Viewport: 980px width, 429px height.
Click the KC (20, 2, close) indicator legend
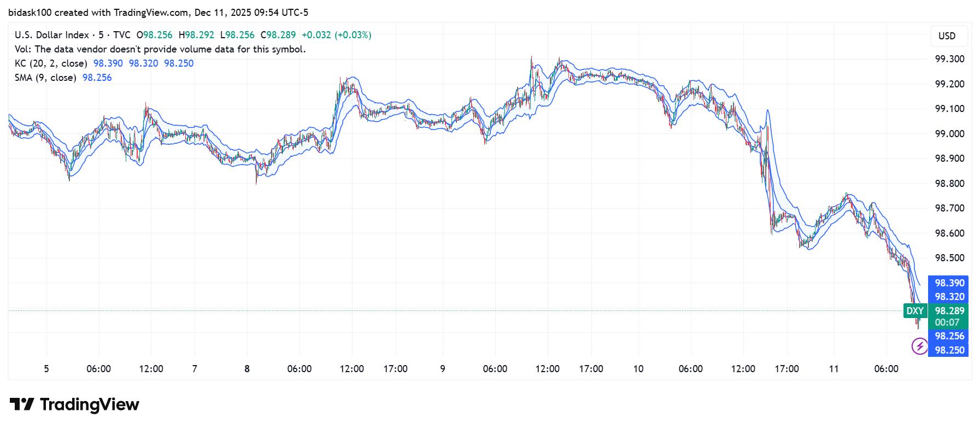click(51, 63)
